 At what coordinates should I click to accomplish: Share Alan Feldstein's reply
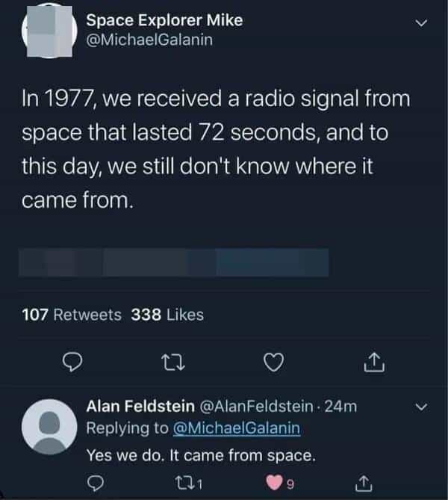click(x=364, y=484)
